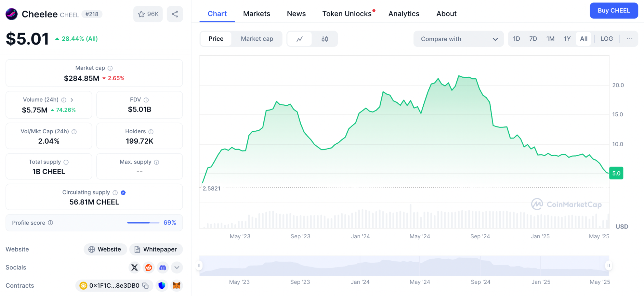Screen dimensions: 644x296
Task: Click the blue shield wallet icon
Action: coord(162,285)
